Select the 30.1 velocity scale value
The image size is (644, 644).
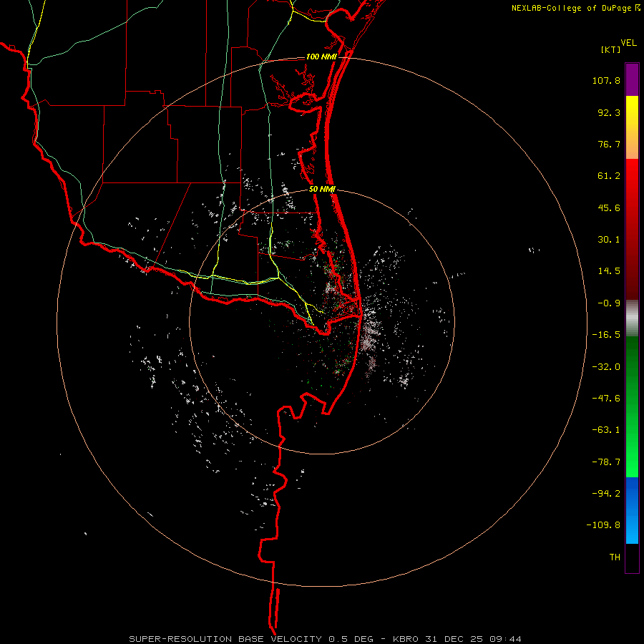[x=609, y=240]
